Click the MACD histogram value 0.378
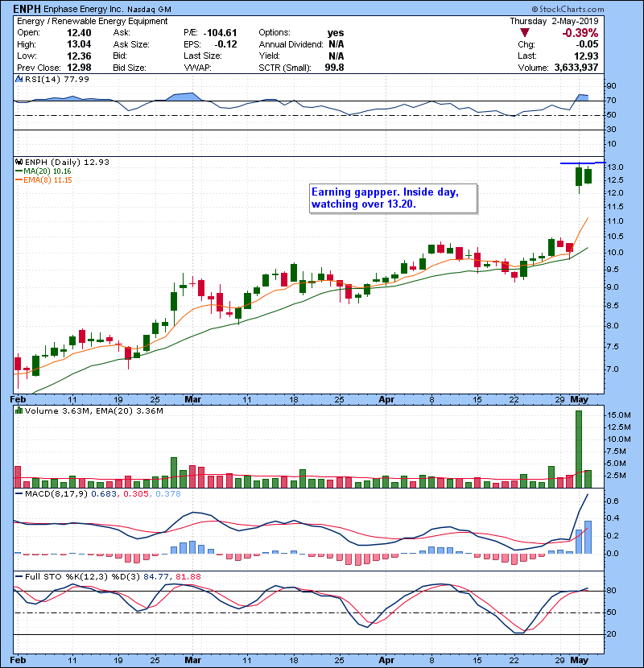 click(x=168, y=494)
